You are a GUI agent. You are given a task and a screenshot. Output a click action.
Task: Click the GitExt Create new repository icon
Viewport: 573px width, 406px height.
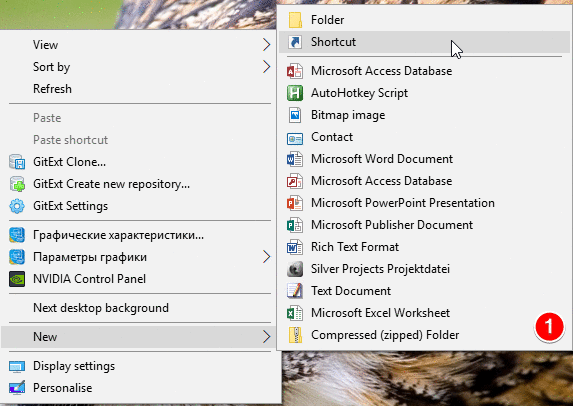coord(17,184)
